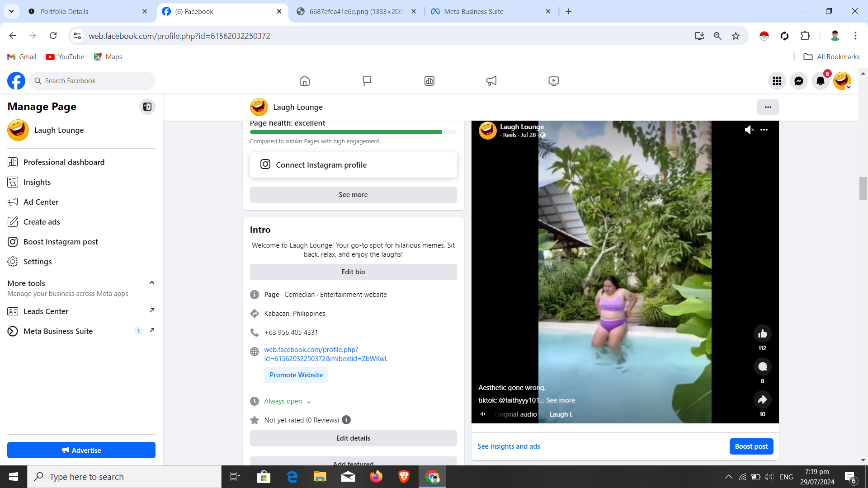Open the Facebook apps grid menu

pos(777,81)
